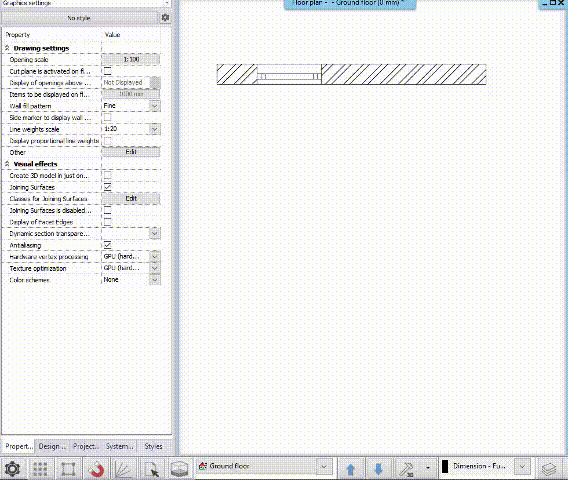Open the Dimension style dropdown

[x=522, y=467]
